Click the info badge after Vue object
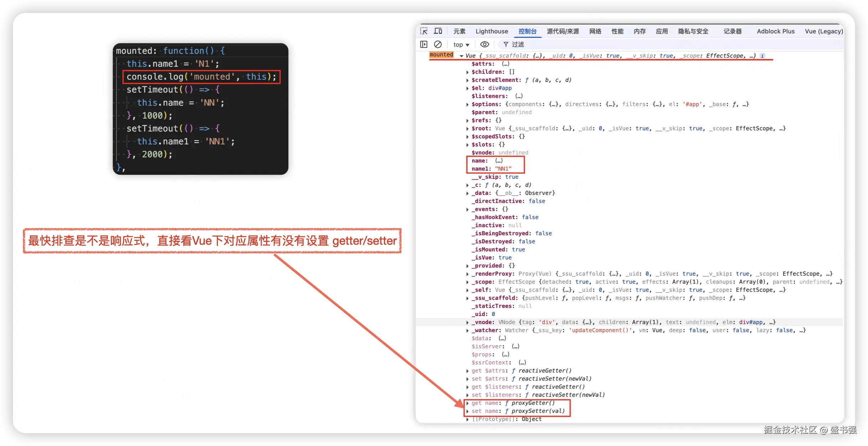 point(762,56)
